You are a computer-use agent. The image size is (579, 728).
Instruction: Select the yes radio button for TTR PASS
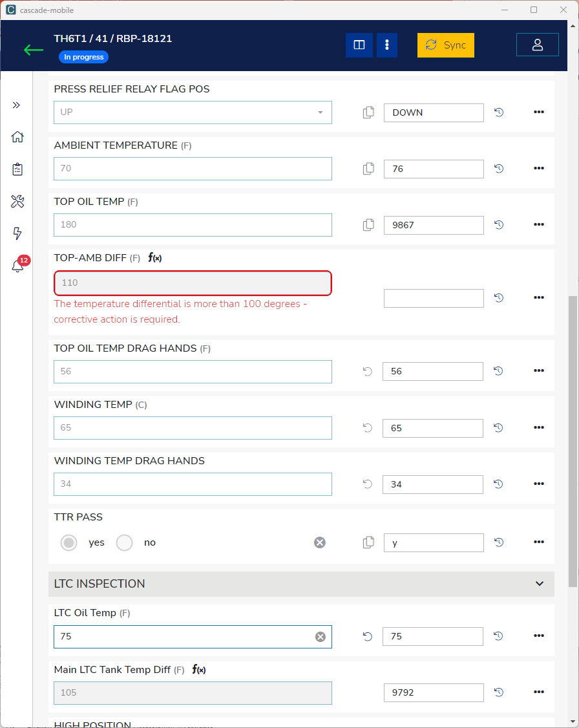(x=68, y=542)
